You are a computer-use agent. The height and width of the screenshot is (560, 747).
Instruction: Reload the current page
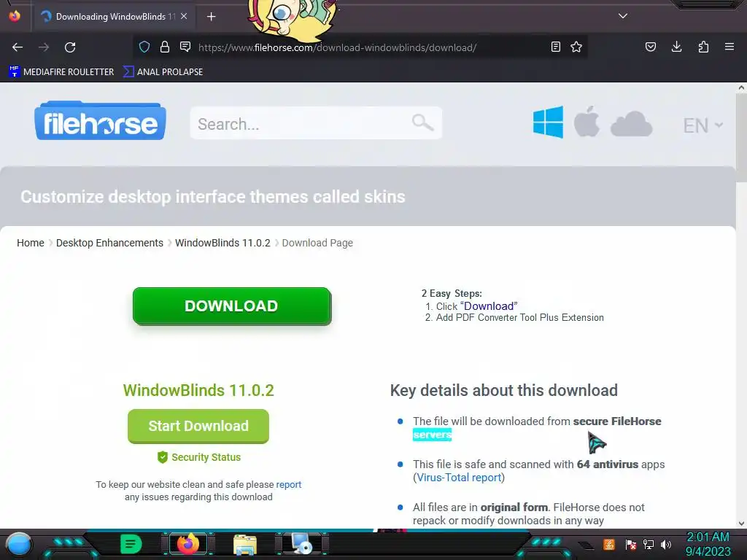click(70, 47)
